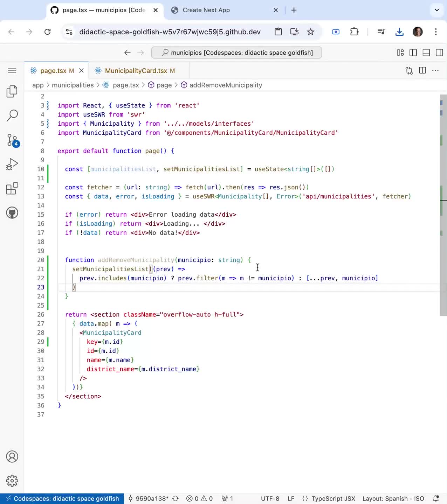Close the Create Next App browser tab
The height and width of the screenshot is (504, 447).
(276, 10)
